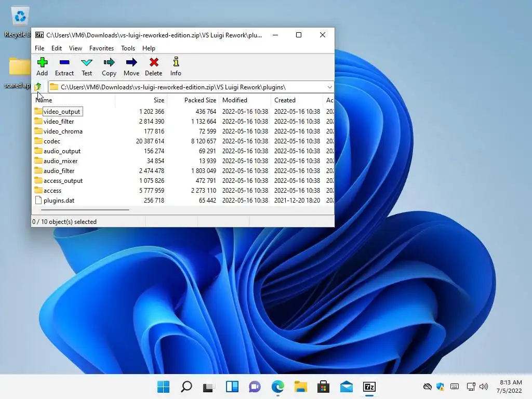Open the File menu

[x=39, y=48]
